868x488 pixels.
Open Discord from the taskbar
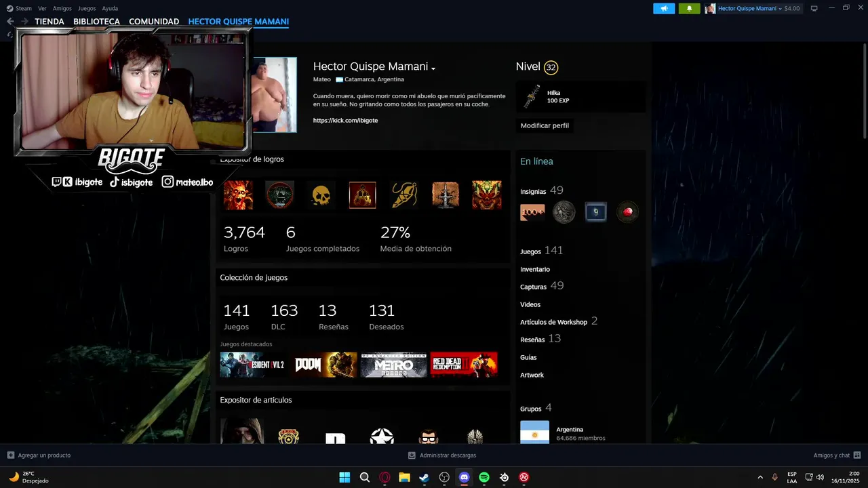click(x=464, y=477)
